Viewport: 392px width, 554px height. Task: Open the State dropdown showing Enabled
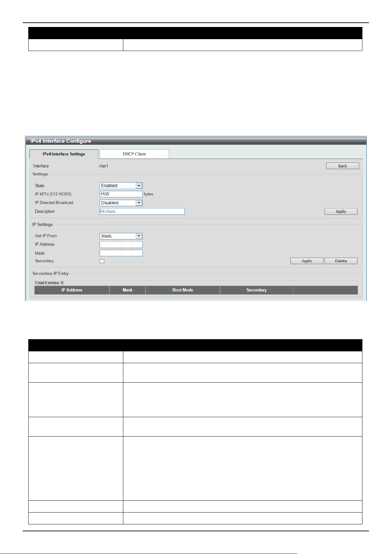(121, 186)
